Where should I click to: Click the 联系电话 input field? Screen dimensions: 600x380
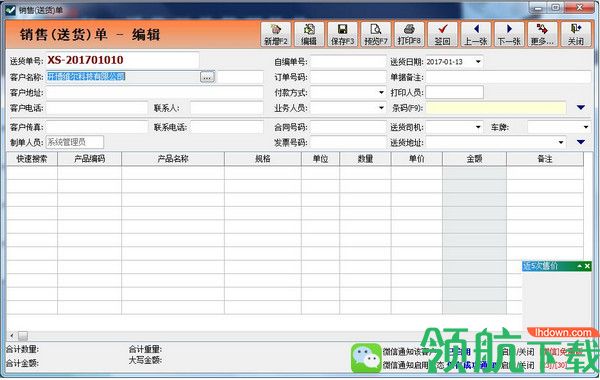227,127
